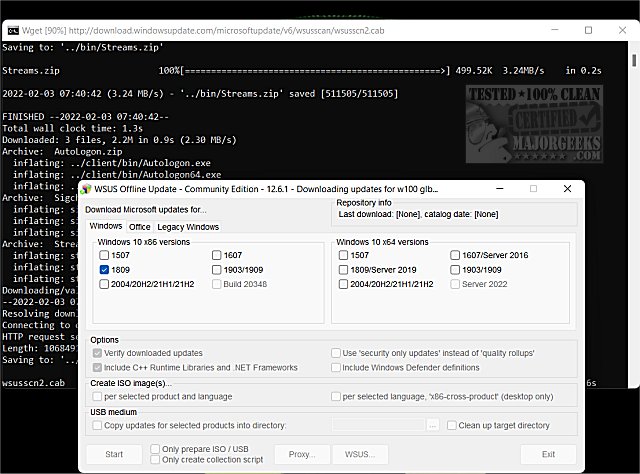Screen dimensions: 640x474
Task: Toggle Verify downloaded updates option
Action: coord(97,353)
